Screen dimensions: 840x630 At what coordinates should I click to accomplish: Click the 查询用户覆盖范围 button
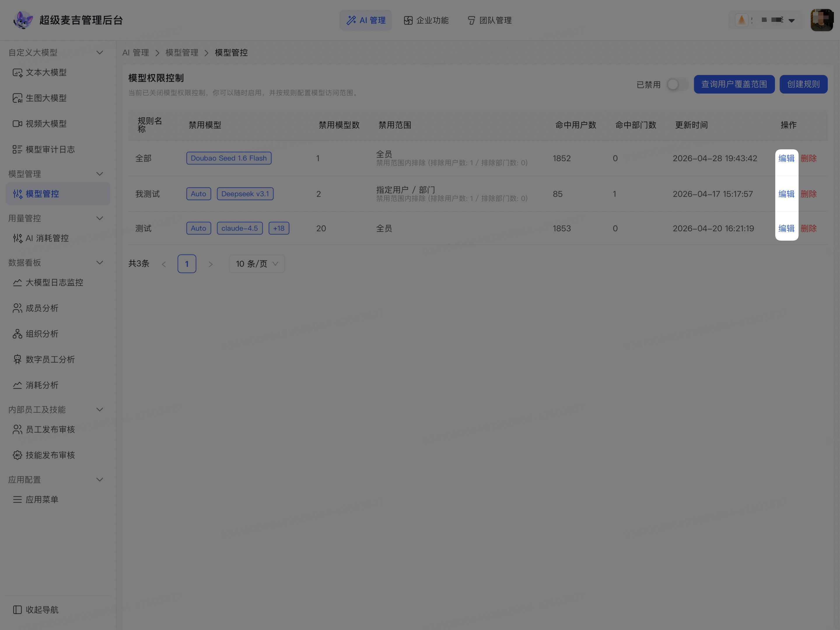(x=734, y=84)
